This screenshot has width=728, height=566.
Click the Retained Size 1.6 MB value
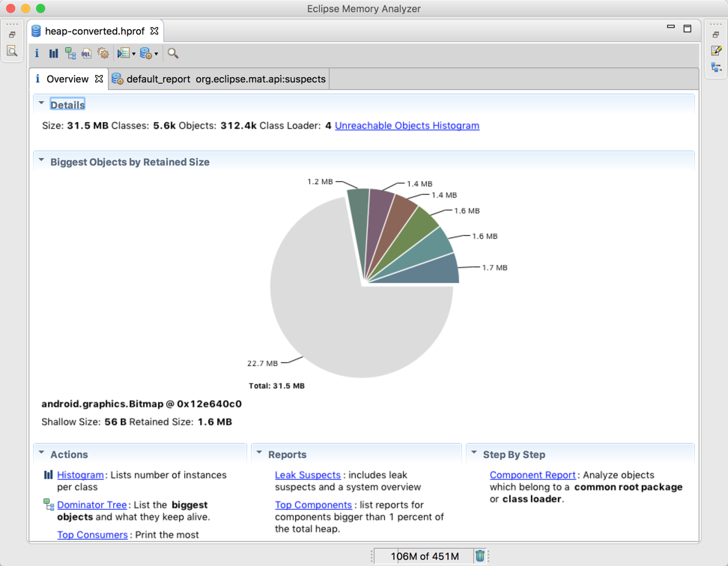coord(215,422)
